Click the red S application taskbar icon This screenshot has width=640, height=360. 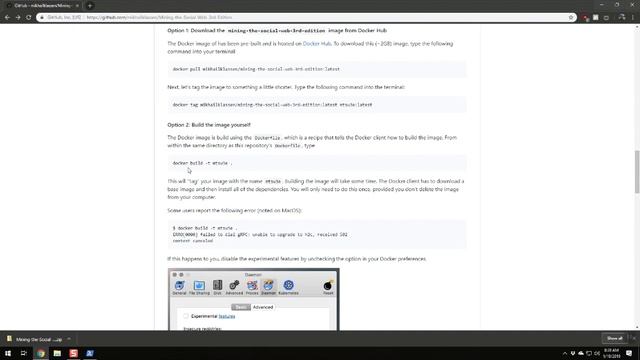click(x=73, y=353)
